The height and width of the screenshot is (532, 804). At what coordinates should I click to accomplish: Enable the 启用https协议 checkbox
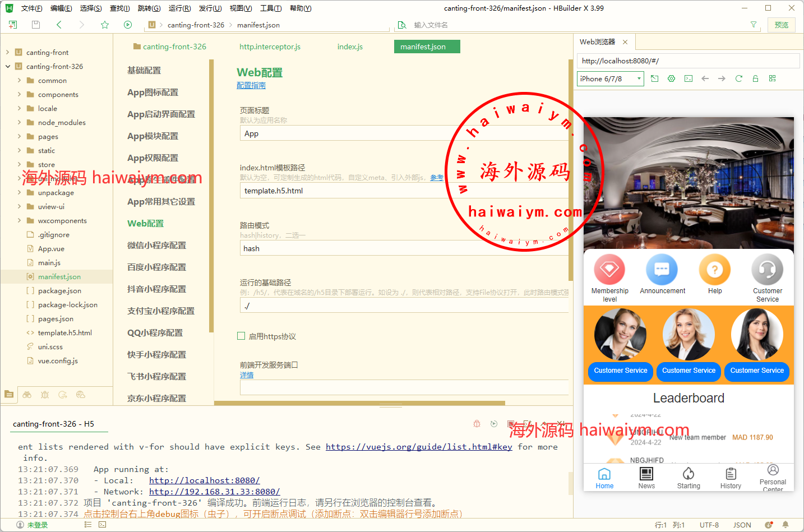241,336
